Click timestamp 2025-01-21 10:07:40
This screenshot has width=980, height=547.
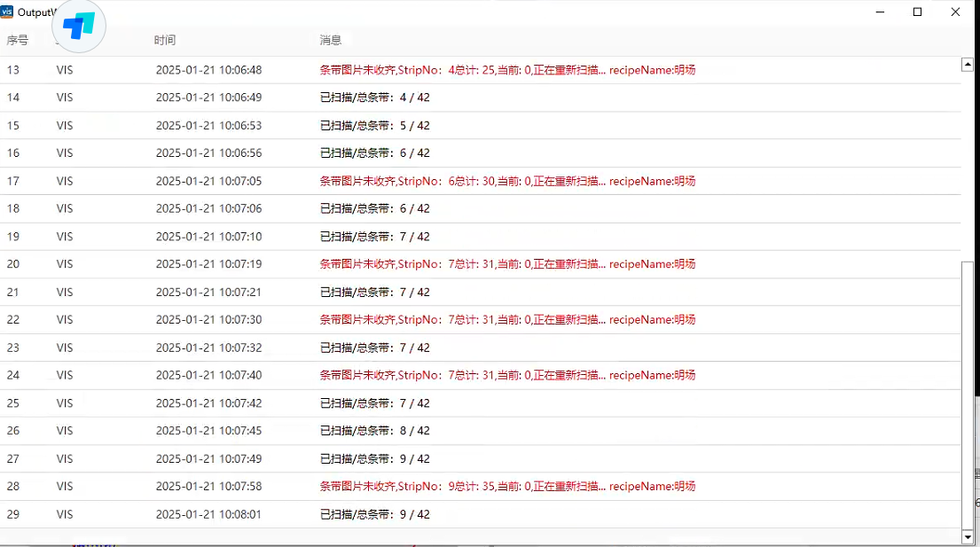pyautogui.click(x=208, y=375)
